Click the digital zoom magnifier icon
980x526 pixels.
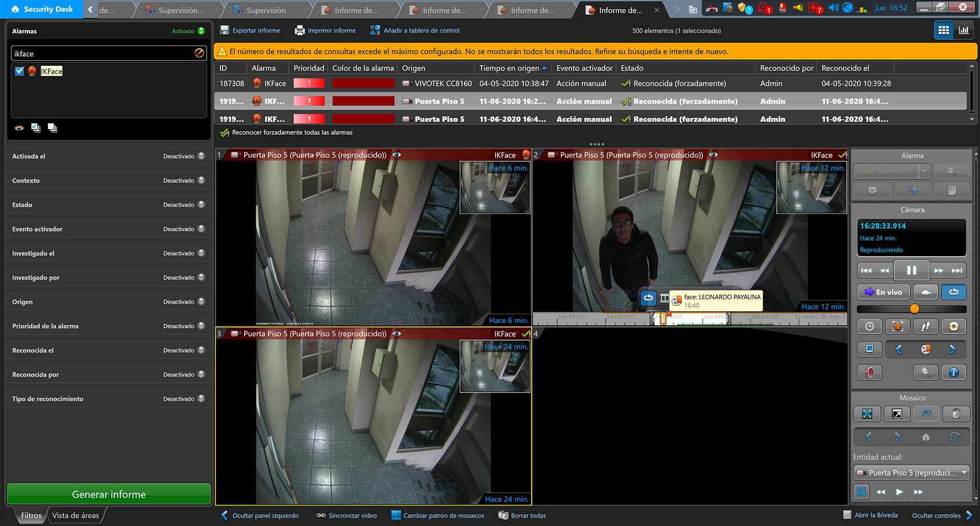coord(925,372)
